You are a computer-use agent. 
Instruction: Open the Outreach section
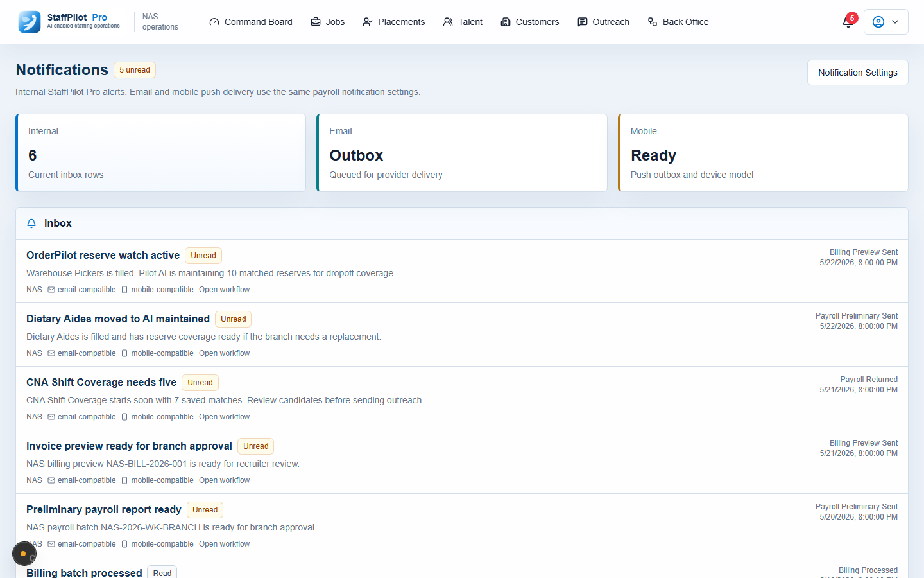[x=604, y=22]
